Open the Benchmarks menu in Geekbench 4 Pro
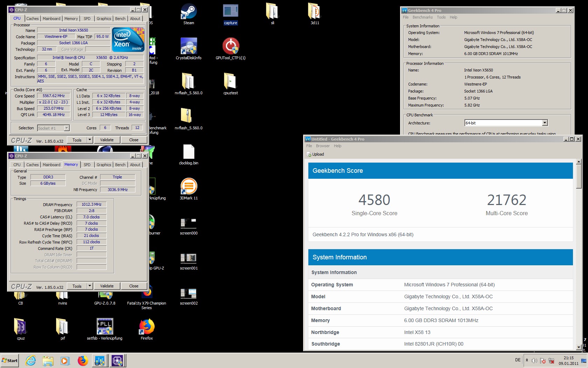588x368 pixels. point(422,17)
